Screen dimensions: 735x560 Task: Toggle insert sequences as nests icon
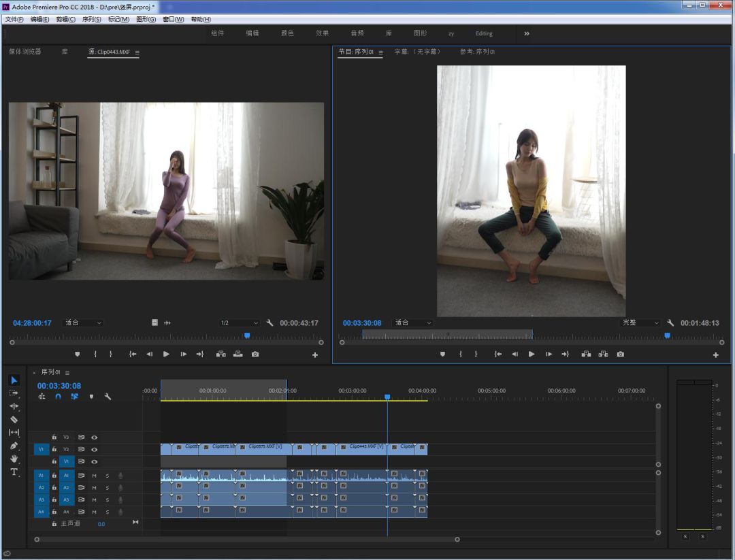tap(42, 397)
